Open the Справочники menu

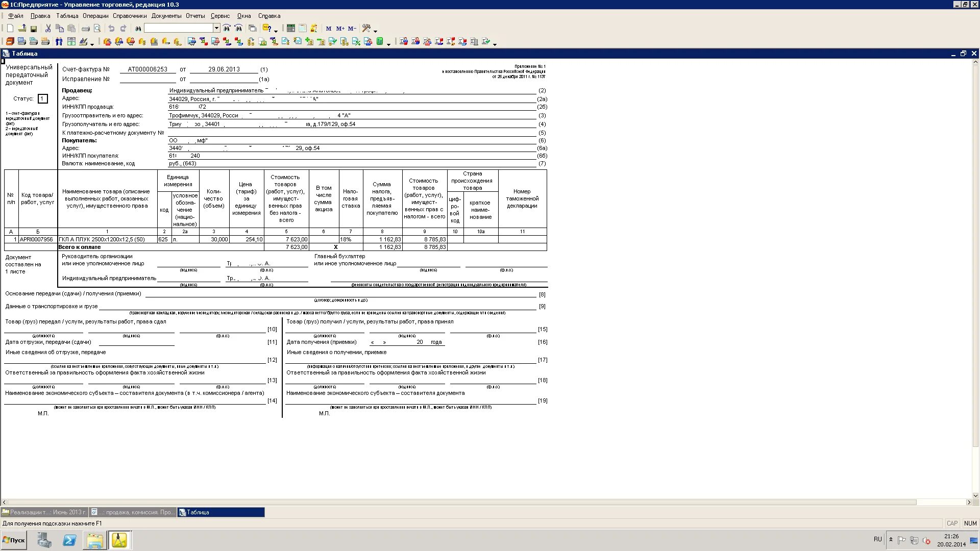click(130, 16)
